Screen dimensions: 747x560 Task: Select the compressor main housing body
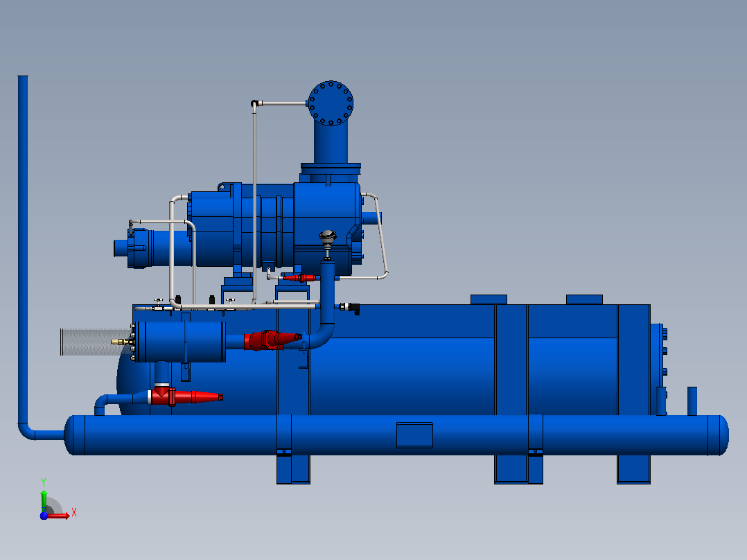tap(326, 229)
